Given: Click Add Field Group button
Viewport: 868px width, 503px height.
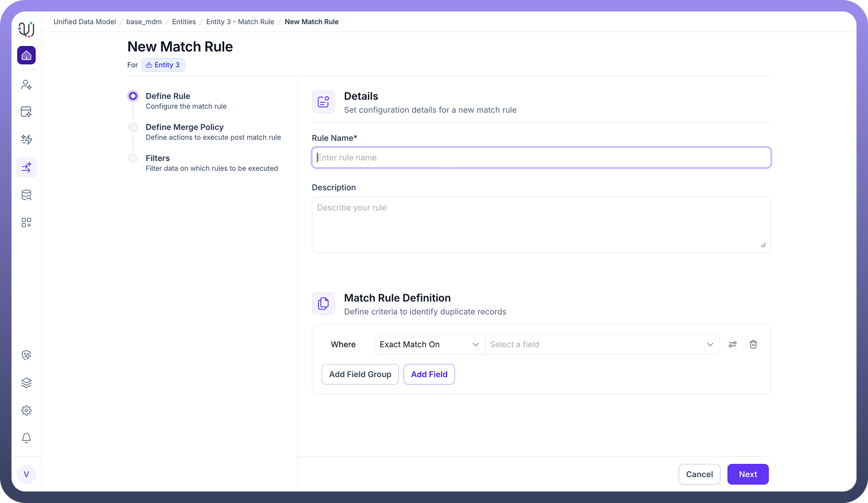Looking at the screenshot, I should pos(360,374).
